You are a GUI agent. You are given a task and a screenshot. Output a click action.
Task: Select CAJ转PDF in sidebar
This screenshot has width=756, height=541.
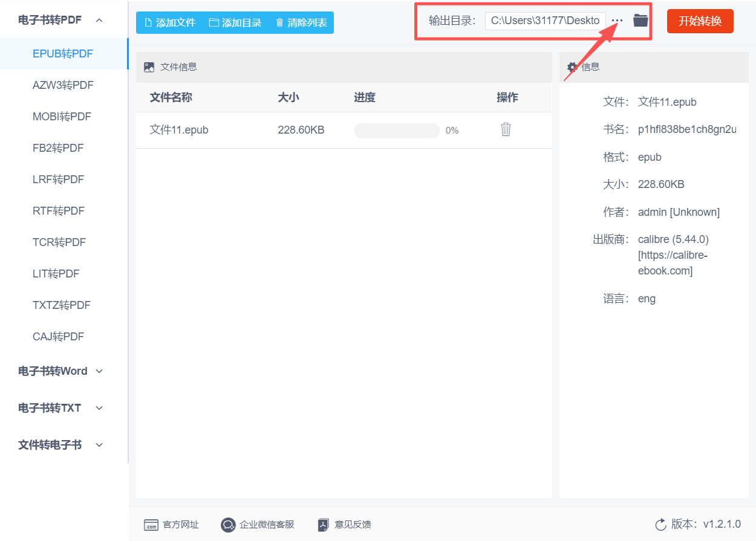point(58,337)
